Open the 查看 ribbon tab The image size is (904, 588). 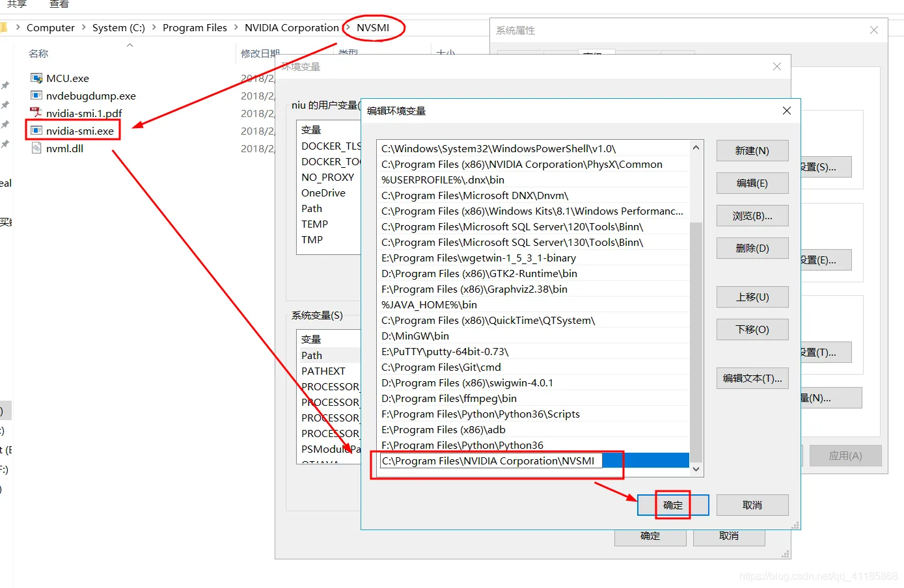click(59, 4)
